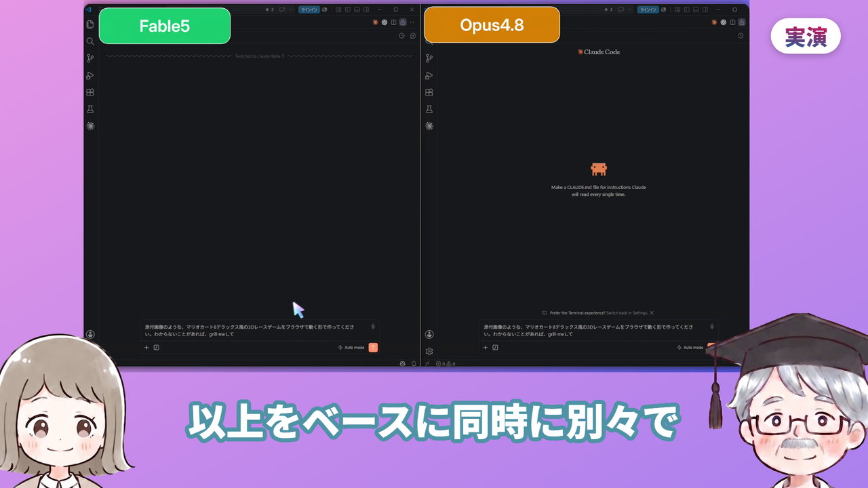
Task: Open Claude Code sidebar icon in right window
Action: coord(429,126)
